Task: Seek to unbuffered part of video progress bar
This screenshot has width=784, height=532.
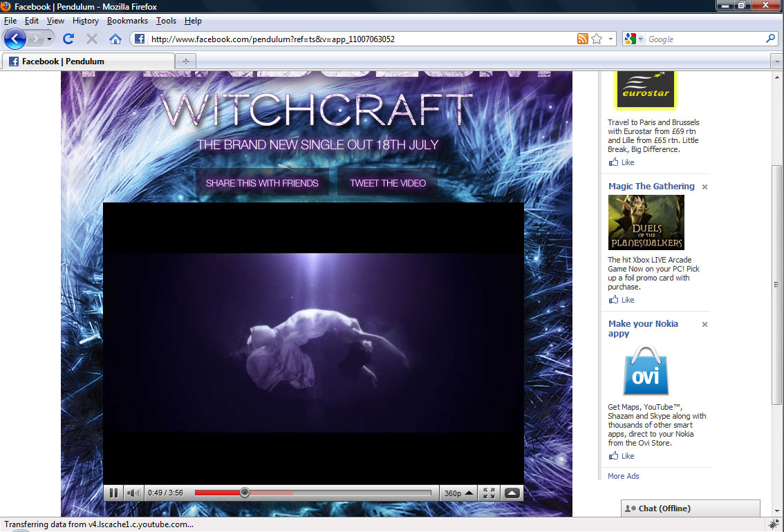Action: [362, 493]
